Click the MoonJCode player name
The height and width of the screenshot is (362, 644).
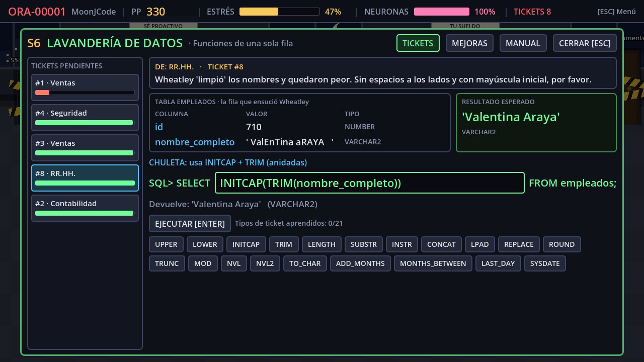pyautogui.click(x=94, y=12)
